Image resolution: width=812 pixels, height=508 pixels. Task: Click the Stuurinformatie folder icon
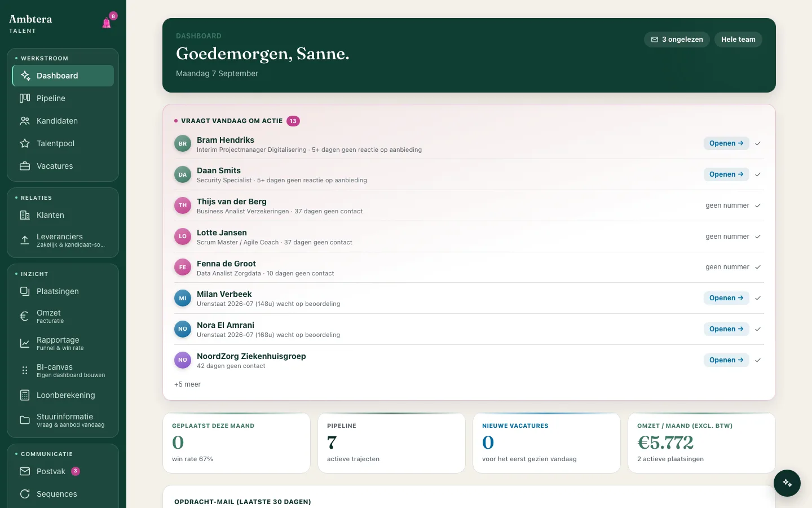25,420
